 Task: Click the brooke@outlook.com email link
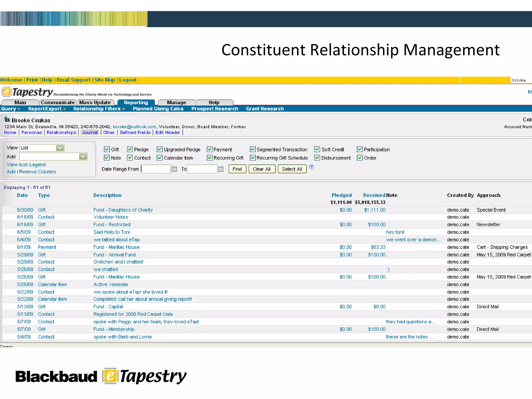135,127
